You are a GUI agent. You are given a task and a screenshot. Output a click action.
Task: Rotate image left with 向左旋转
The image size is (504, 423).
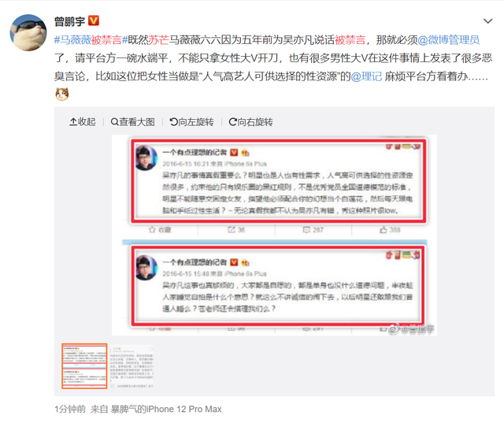tap(192, 122)
